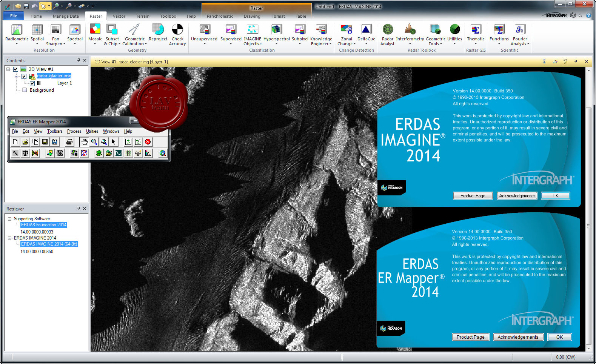Switch to the Terrain tab

(x=143, y=16)
